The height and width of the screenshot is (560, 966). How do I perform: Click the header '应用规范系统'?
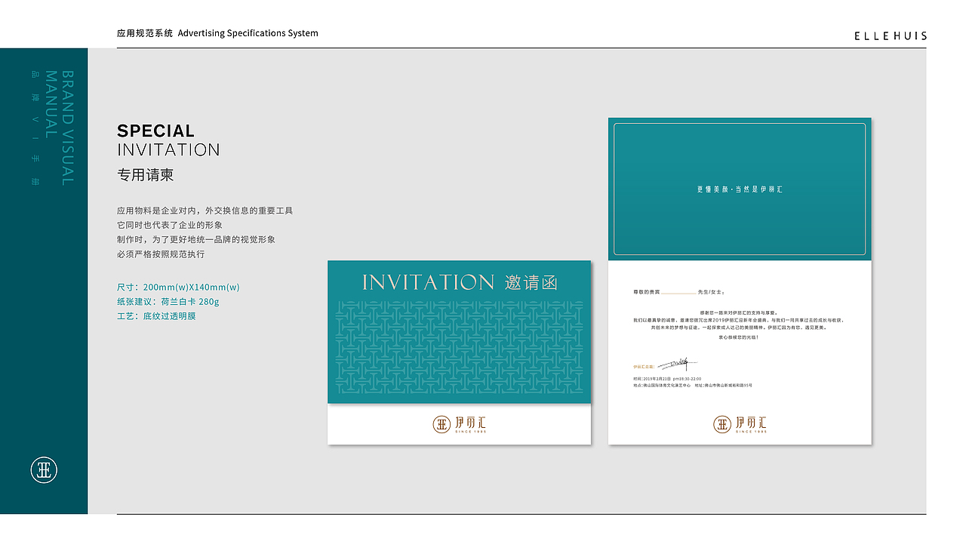pyautogui.click(x=145, y=33)
